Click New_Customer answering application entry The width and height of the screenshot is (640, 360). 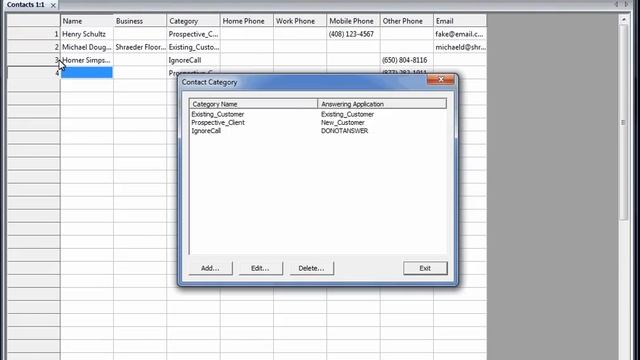coord(342,122)
